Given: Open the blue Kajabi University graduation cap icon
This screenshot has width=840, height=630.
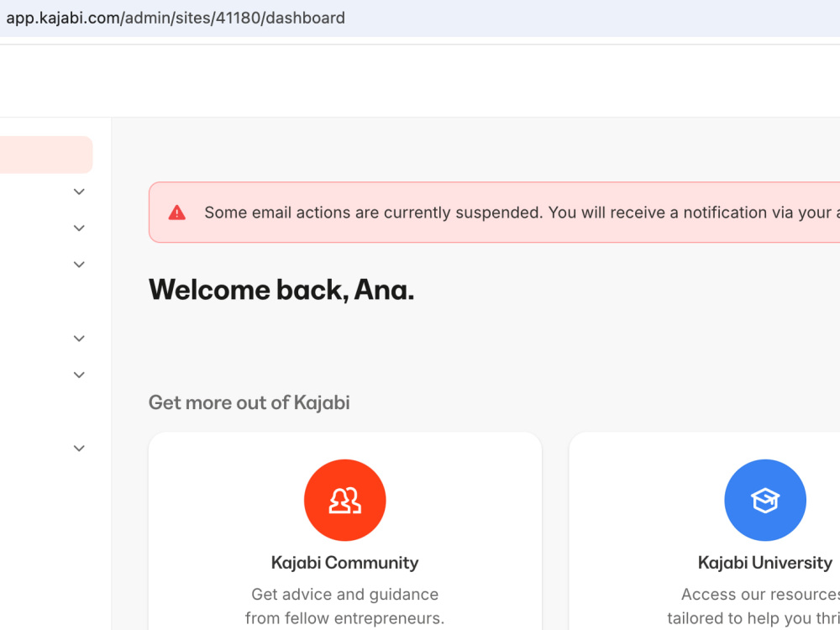Looking at the screenshot, I should tap(765, 500).
